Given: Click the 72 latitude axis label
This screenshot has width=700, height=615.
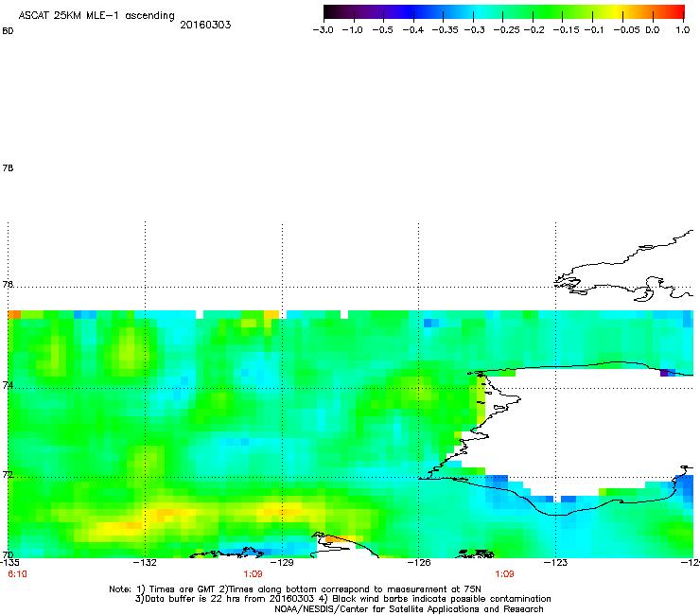Looking at the screenshot, I should pyautogui.click(x=8, y=475).
